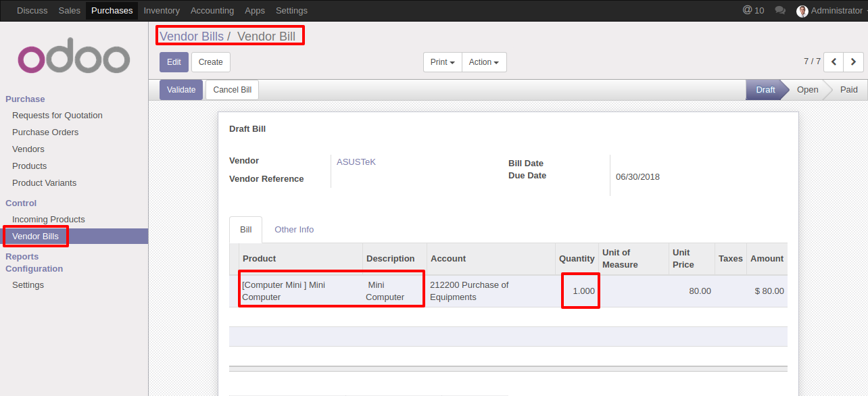The width and height of the screenshot is (868, 396).
Task: Open the Administrator user menu
Action: (831, 11)
